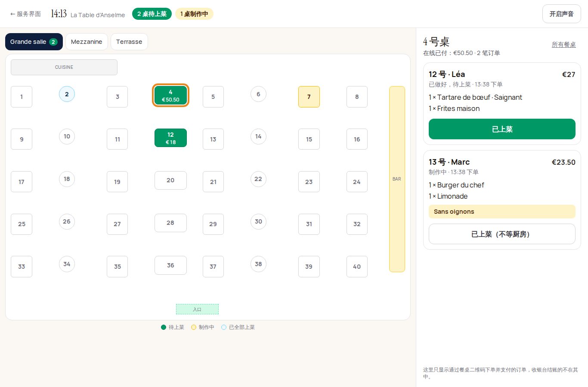Select wide table 28
588x387 pixels.
(x=170, y=223)
